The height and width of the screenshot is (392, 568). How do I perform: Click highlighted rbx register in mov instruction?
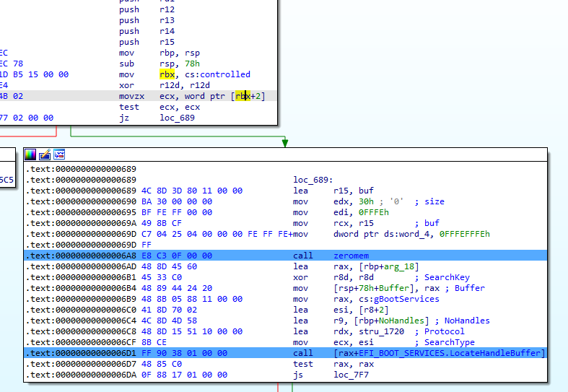[167, 74]
